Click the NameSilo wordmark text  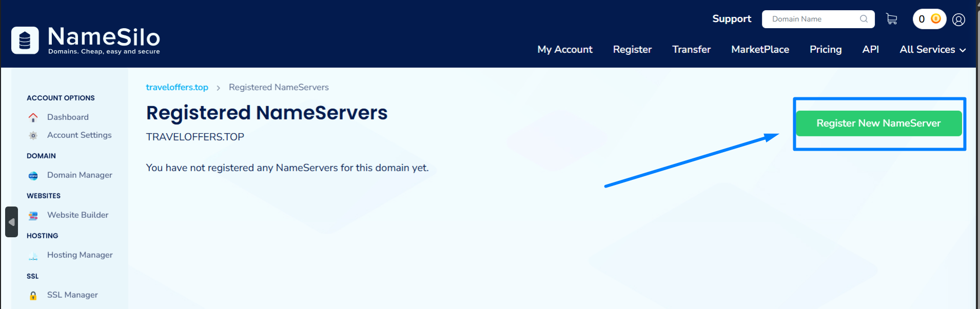click(x=104, y=37)
